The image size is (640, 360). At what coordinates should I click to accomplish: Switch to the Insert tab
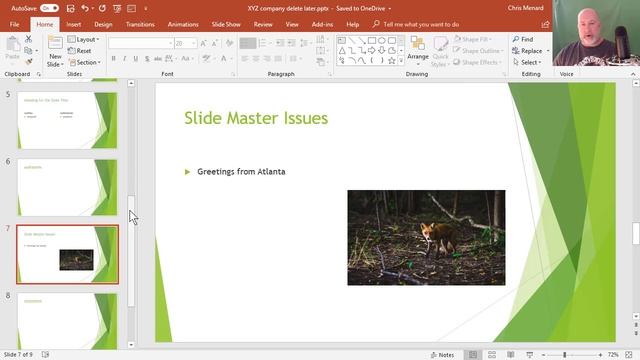tap(73, 24)
